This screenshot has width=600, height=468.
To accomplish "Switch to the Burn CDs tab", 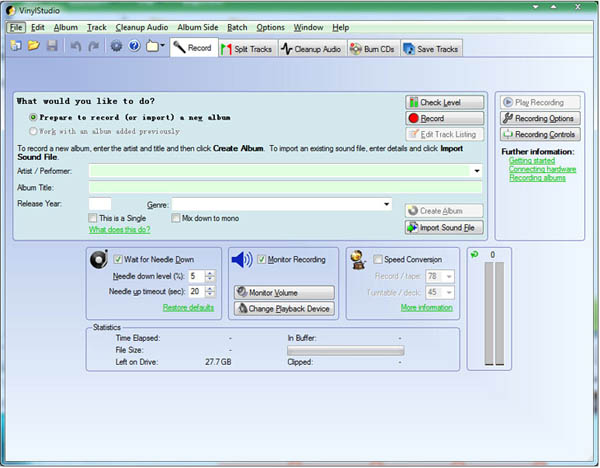I will pos(373,49).
